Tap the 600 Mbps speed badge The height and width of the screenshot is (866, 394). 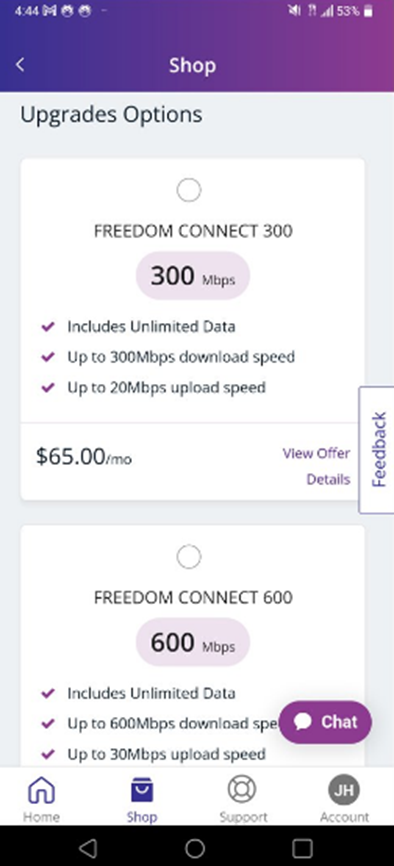pos(193,642)
